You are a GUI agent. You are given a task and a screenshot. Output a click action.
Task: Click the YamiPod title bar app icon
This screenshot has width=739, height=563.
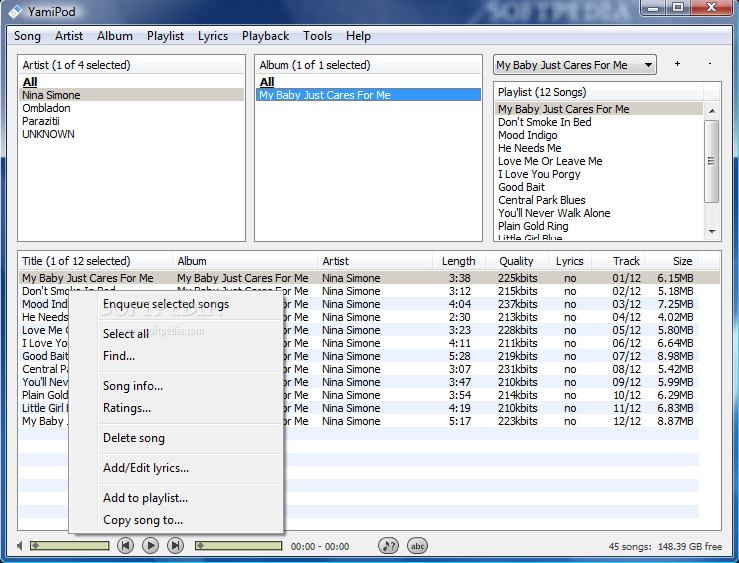pyautogui.click(x=15, y=11)
